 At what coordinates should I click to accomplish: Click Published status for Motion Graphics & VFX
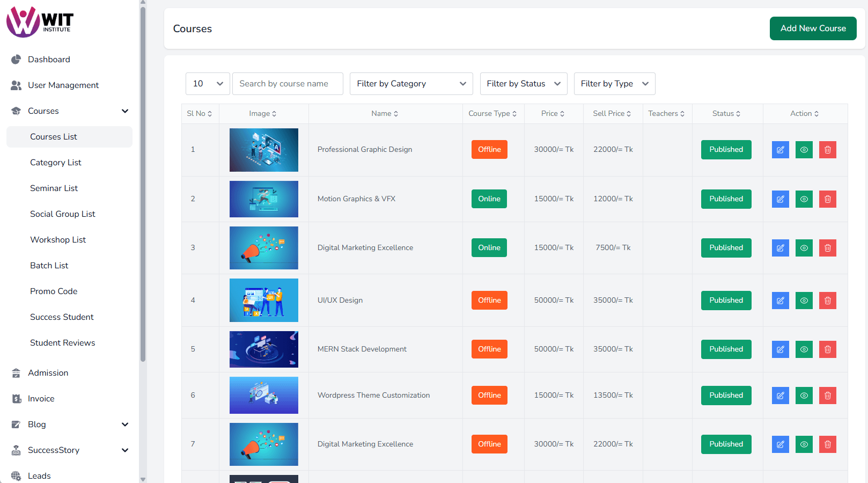coord(726,199)
